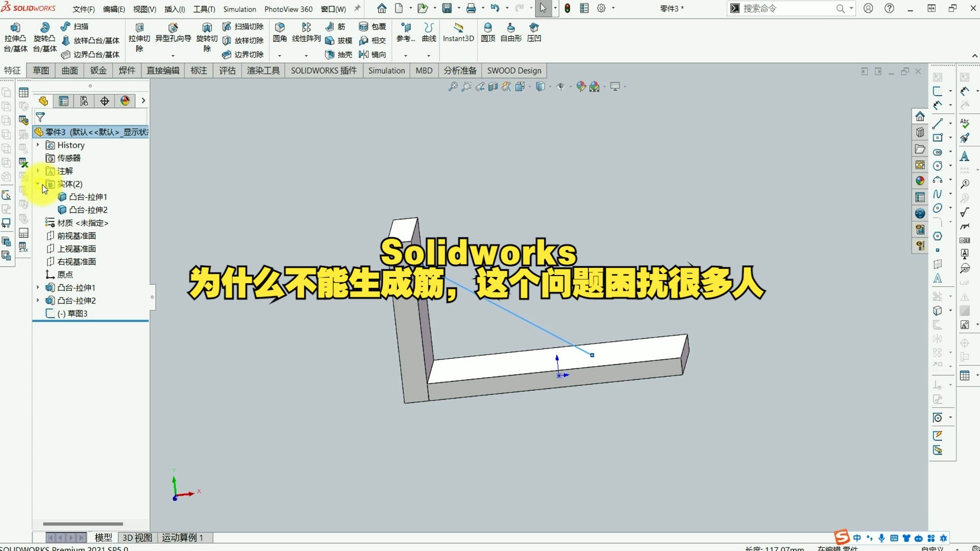Viewport: 980px width, 551px height.
Task: Collapse the 实体(2) tree node
Action: (x=37, y=184)
